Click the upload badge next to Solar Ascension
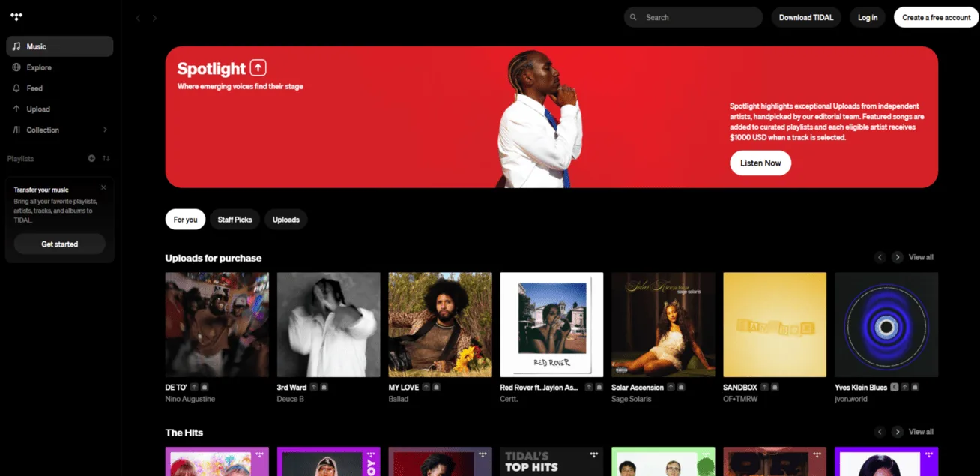 (671, 388)
